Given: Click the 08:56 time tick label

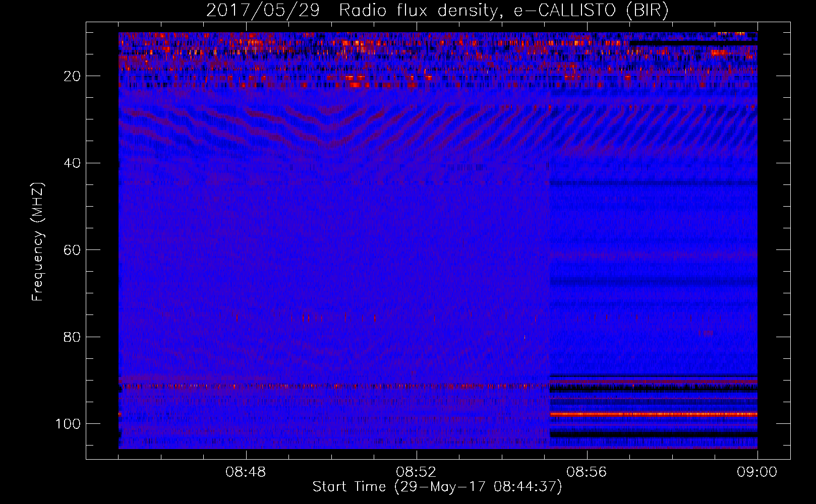Looking at the screenshot, I should pyautogui.click(x=587, y=472).
